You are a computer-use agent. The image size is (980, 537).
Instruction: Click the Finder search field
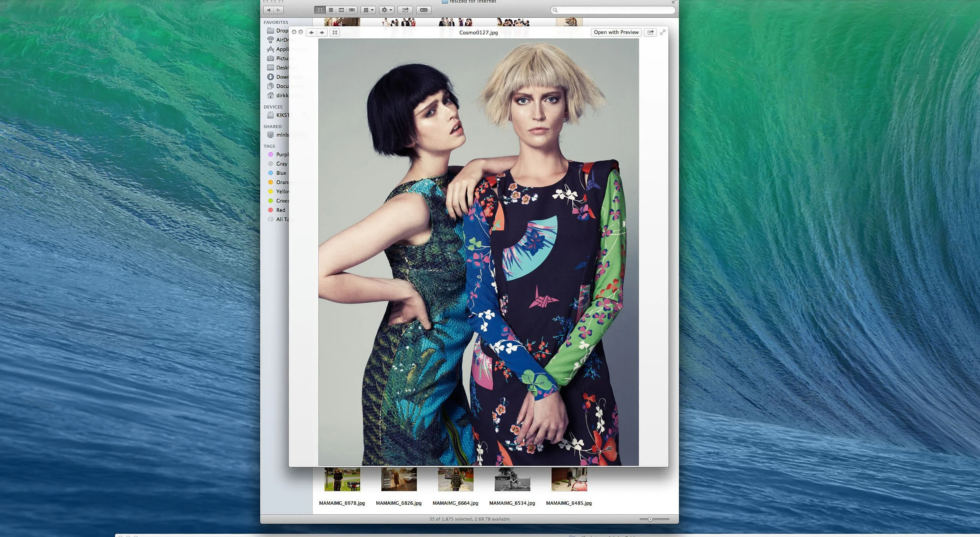pyautogui.click(x=613, y=10)
